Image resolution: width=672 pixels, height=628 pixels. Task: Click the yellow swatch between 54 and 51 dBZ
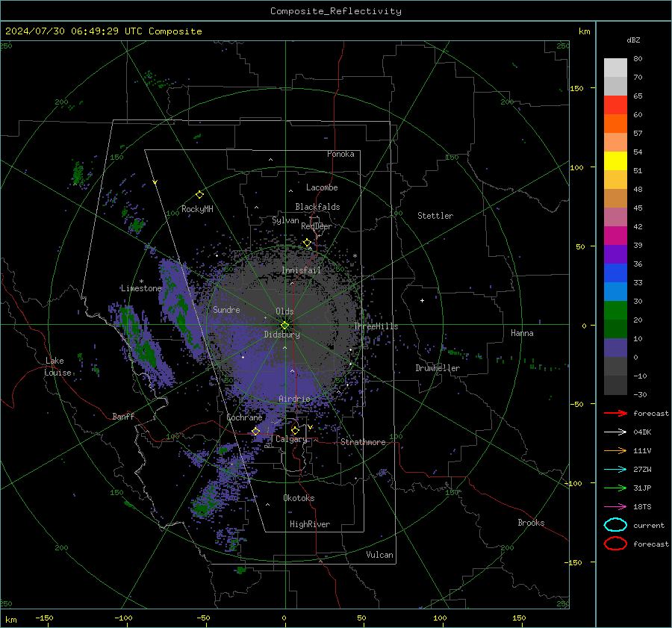point(615,161)
